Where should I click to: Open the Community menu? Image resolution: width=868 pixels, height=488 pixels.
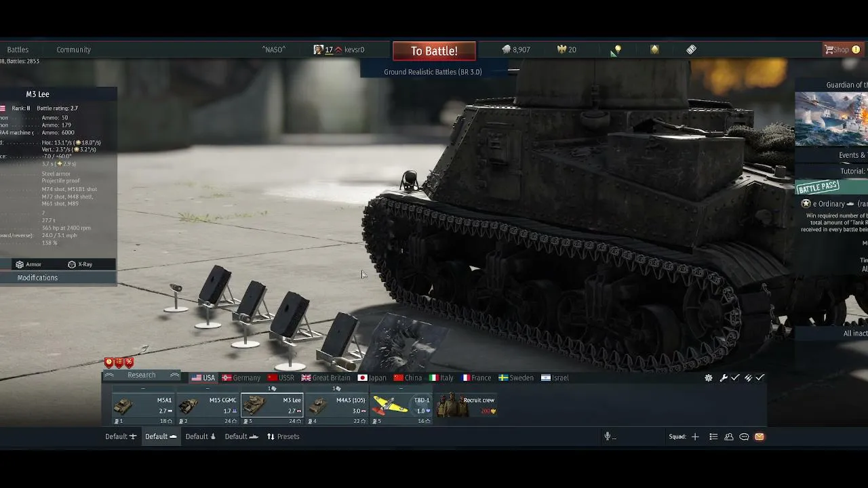(x=73, y=49)
